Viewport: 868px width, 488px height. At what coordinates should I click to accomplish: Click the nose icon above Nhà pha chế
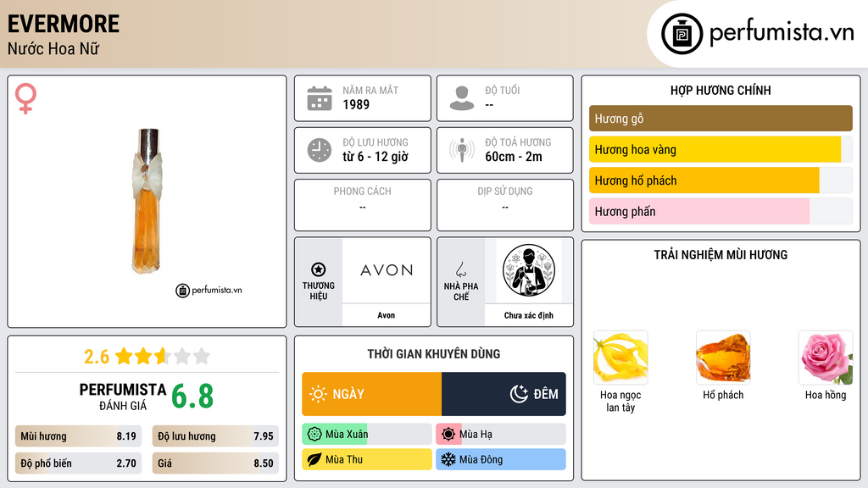pos(460,269)
